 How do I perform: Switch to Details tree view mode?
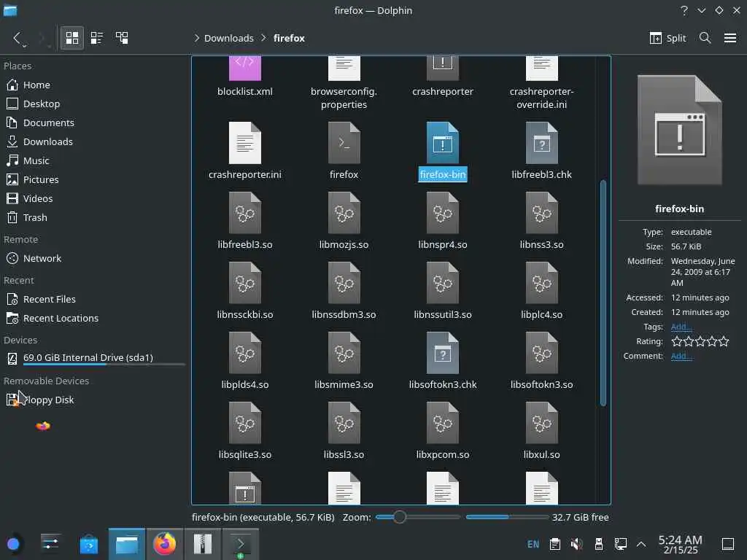[x=122, y=38]
